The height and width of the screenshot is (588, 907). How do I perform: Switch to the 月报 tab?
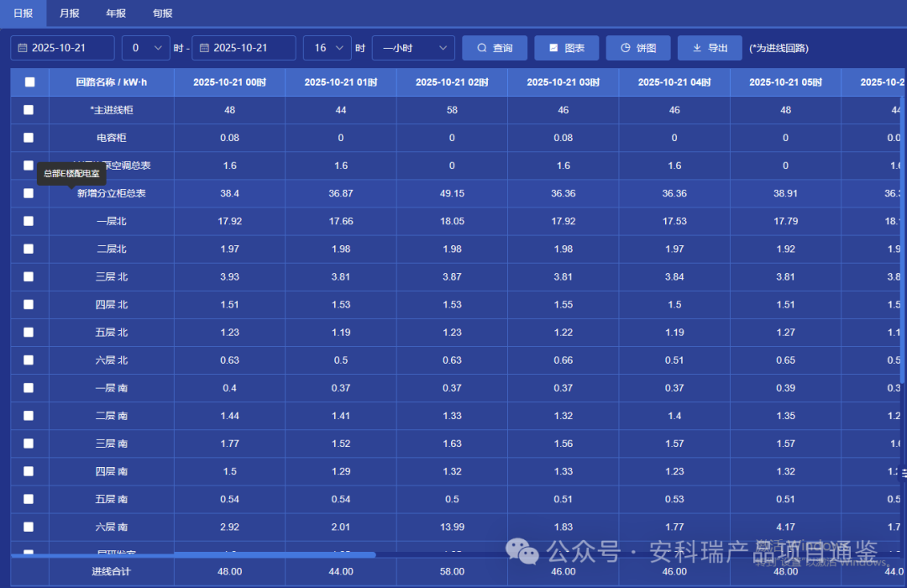pos(70,13)
